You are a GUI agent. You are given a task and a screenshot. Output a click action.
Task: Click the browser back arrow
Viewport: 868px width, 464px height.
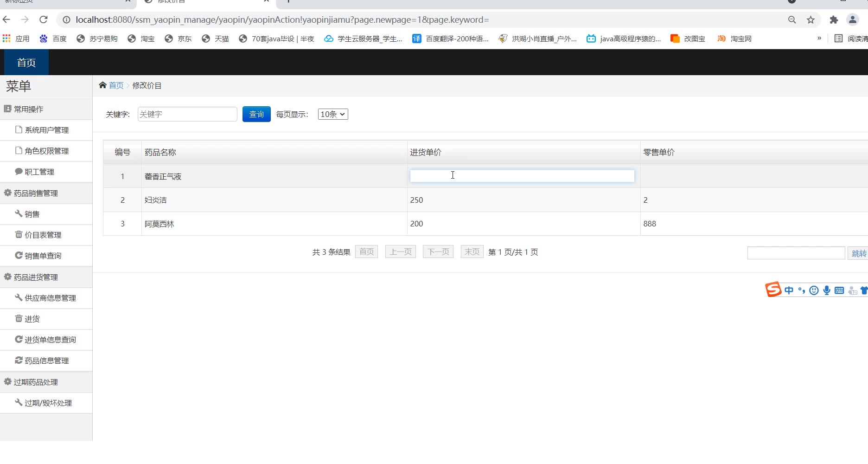[6, 19]
